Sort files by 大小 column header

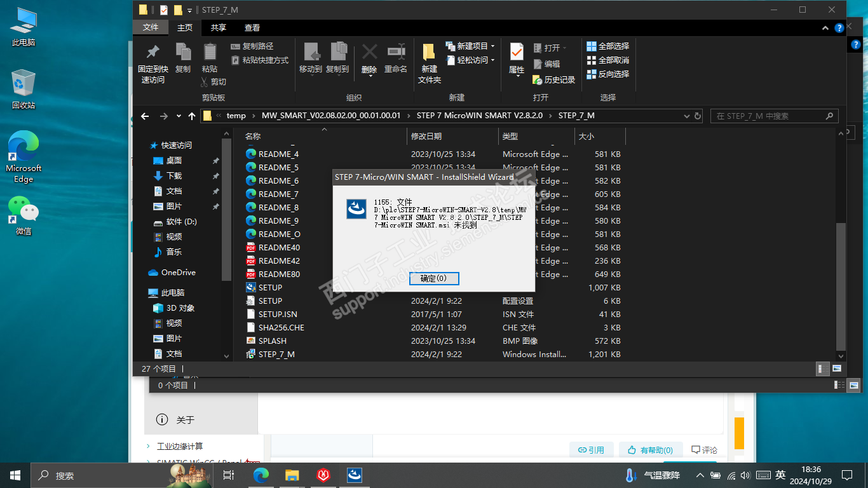pyautogui.click(x=600, y=136)
